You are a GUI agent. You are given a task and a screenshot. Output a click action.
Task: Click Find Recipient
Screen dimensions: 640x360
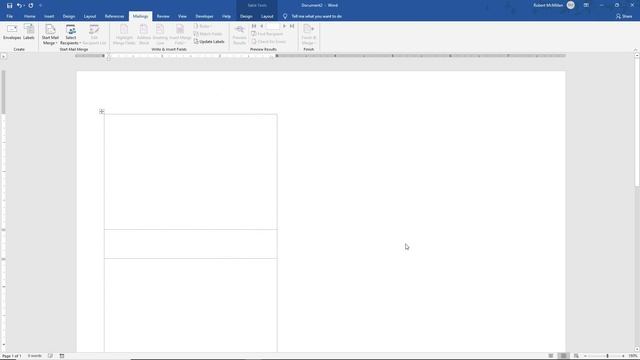point(267,34)
